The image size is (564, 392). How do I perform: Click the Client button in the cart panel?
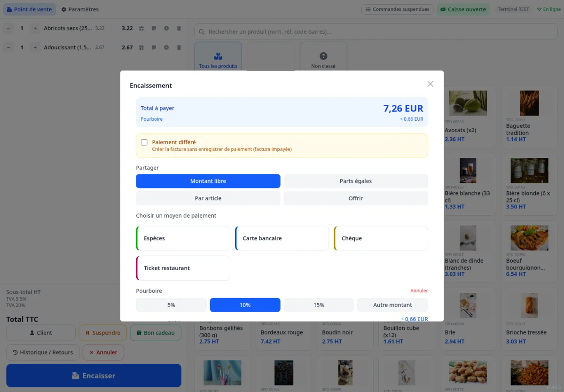[41, 333]
